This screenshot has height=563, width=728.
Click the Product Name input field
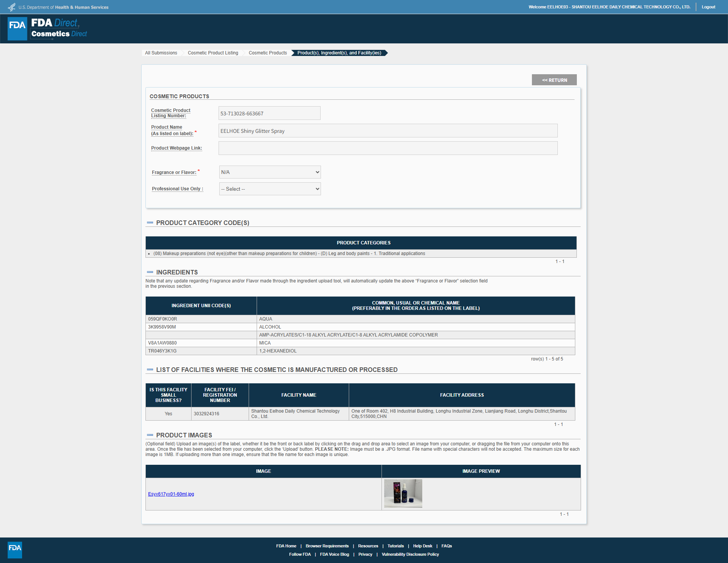tap(388, 131)
